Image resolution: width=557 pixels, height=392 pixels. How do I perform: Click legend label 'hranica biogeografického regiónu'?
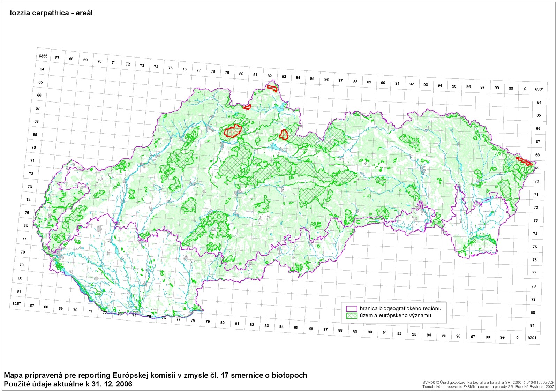coord(400,309)
